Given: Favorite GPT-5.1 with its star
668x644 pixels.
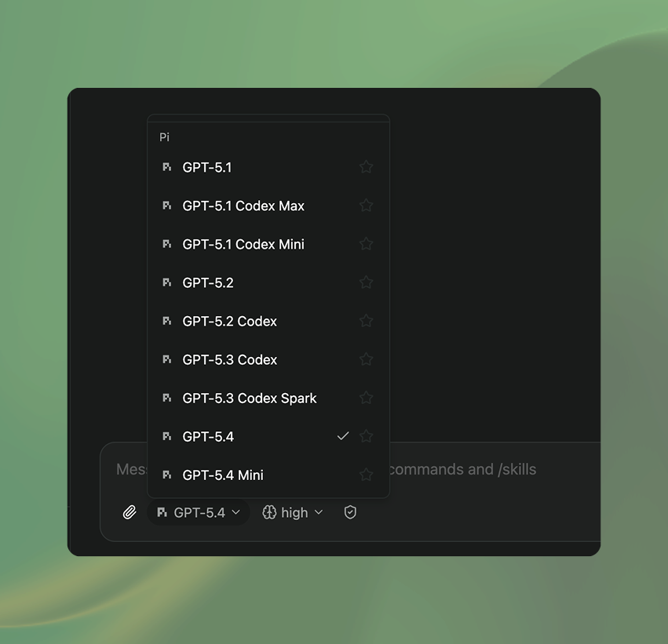Looking at the screenshot, I should [366, 167].
